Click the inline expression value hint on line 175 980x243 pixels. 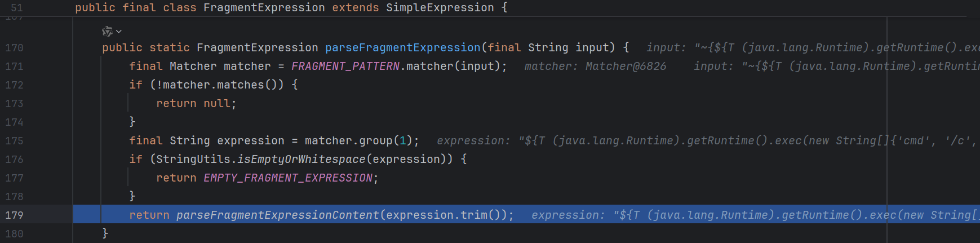[x=704, y=141]
